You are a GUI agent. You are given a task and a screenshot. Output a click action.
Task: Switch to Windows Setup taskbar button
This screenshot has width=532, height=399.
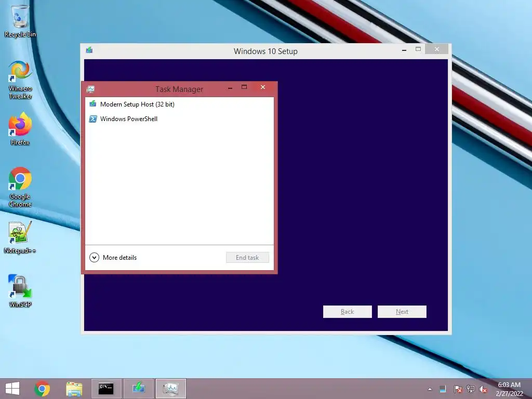coord(139,389)
